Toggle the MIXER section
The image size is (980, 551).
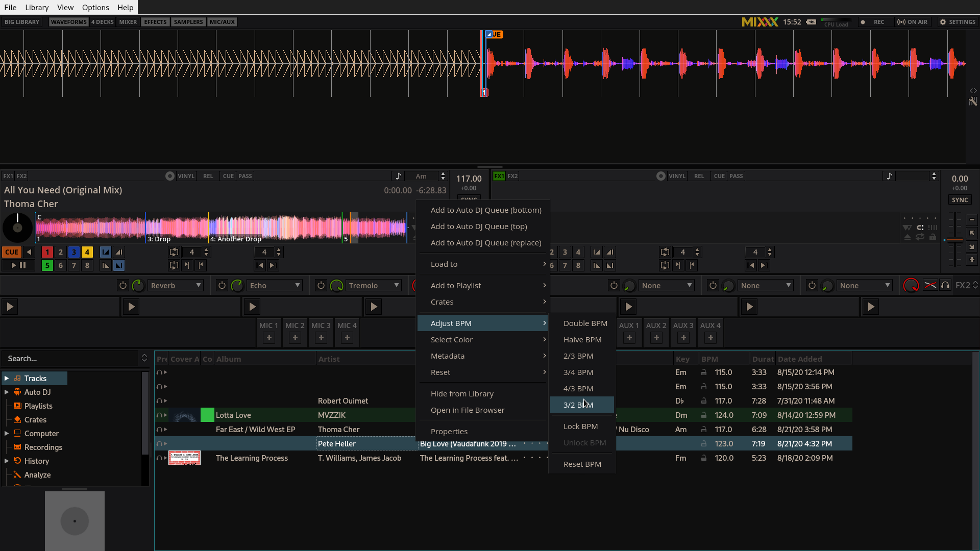coord(128,22)
